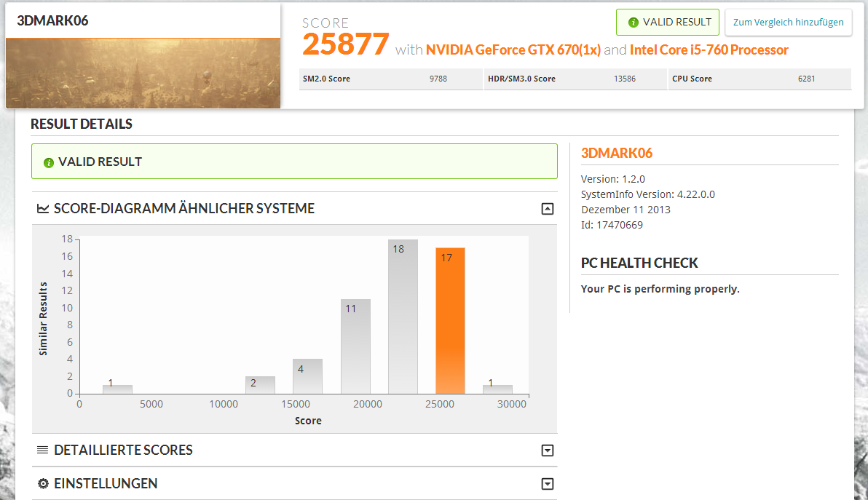Screen dimensions: 868x500
Task: Expand the Einstellungen section
Action: pyautogui.click(x=548, y=484)
